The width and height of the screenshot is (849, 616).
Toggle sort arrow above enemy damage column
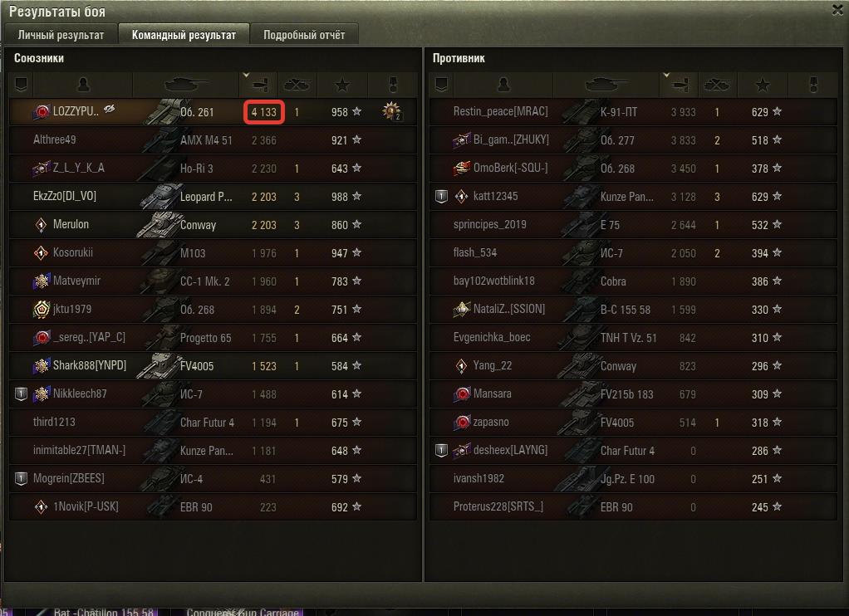pos(666,75)
